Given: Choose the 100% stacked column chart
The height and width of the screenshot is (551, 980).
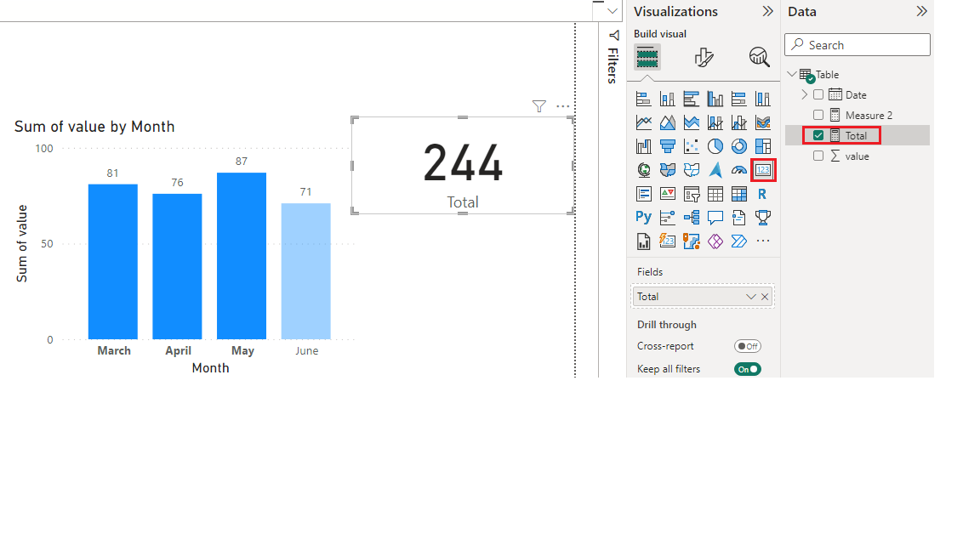Looking at the screenshot, I should coord(762,99).
